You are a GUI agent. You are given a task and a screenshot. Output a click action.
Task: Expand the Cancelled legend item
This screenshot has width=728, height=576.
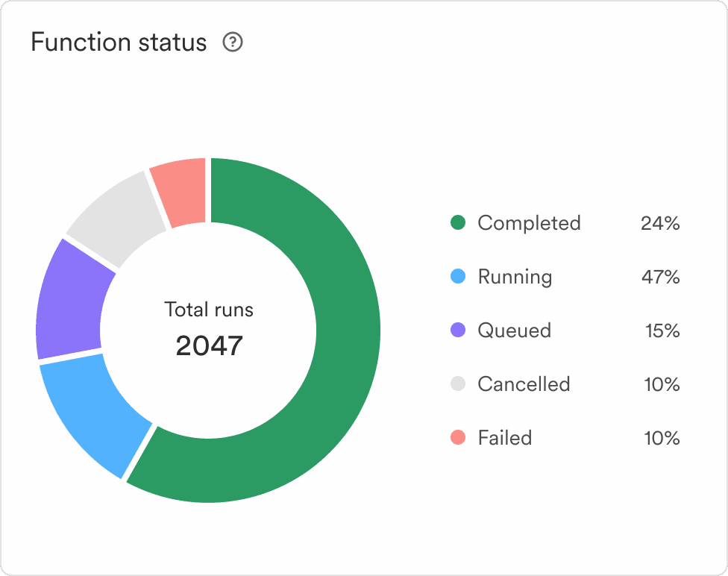click(x=523, y=384)
